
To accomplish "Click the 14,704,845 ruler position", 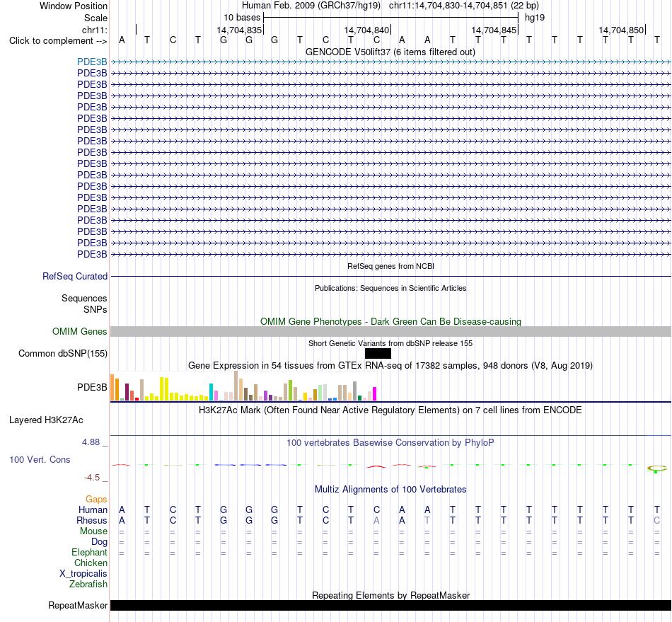I will [494, 30].
